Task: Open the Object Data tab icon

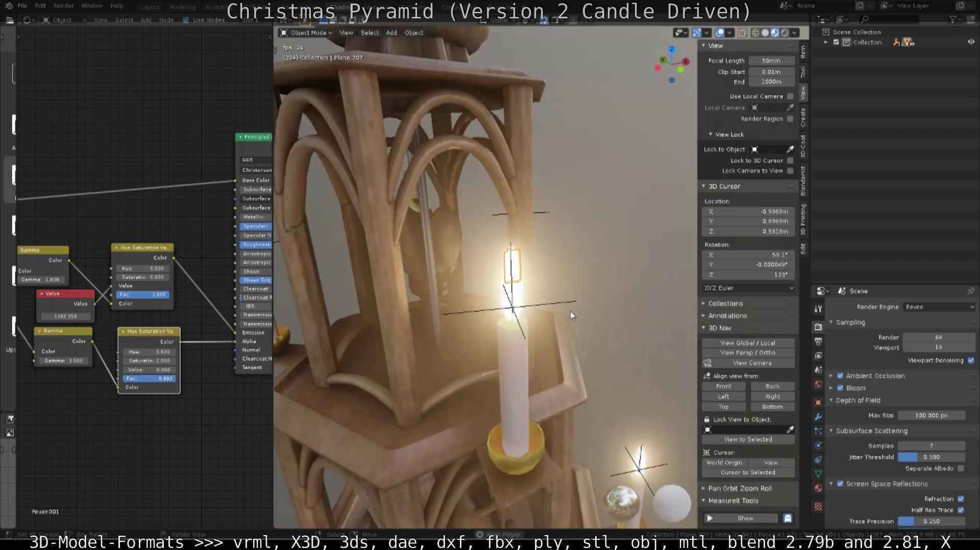Action: (818, 474)
